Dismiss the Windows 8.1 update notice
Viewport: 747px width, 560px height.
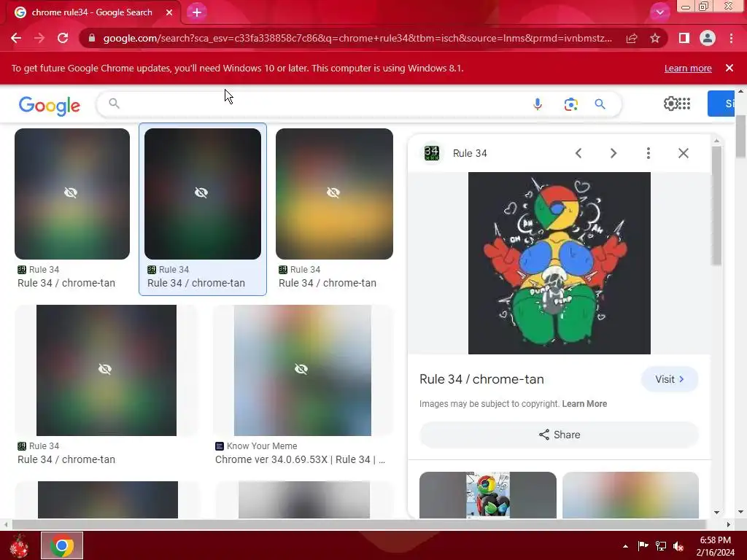pyautogui.click(x=729, y=68)
